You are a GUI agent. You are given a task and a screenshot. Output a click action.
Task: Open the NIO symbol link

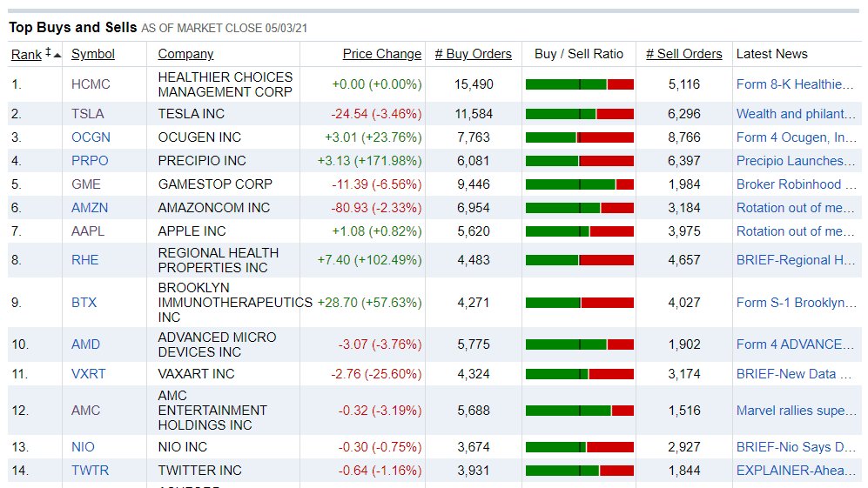83,447
